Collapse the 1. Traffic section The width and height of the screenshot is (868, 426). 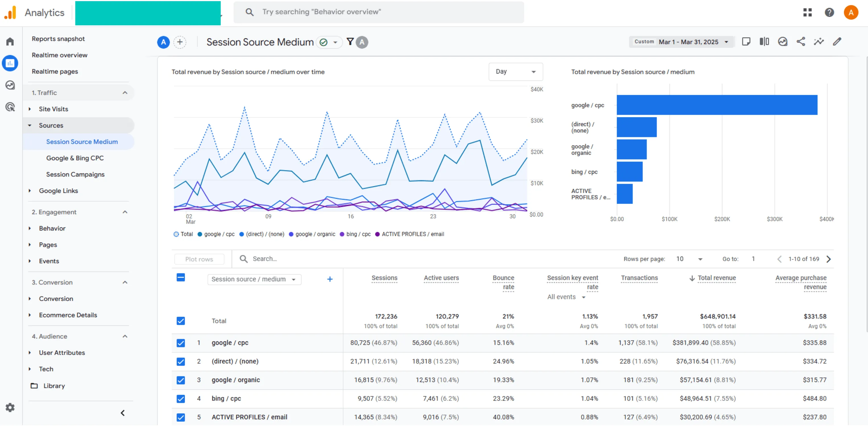pyautogui.click(x=125, y=93)
